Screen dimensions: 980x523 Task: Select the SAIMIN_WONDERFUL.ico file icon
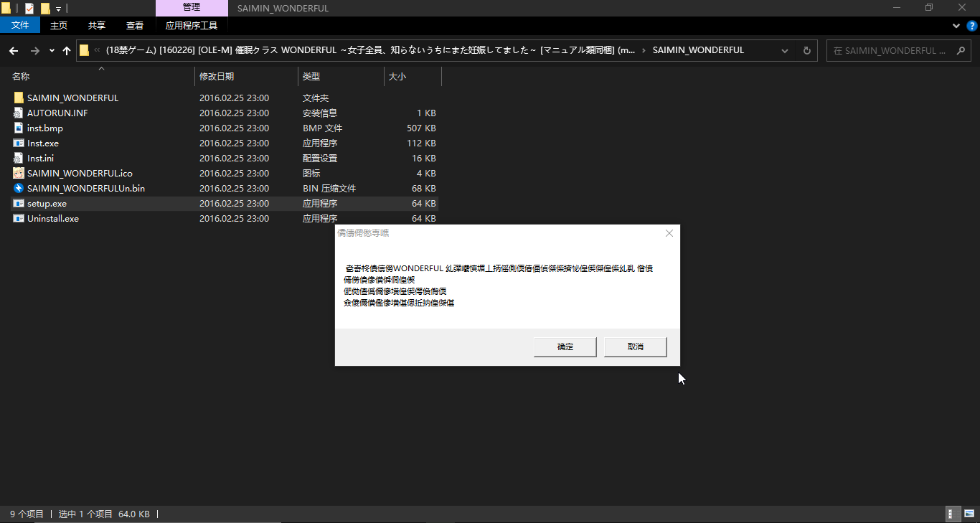click(x=19, y=174)
